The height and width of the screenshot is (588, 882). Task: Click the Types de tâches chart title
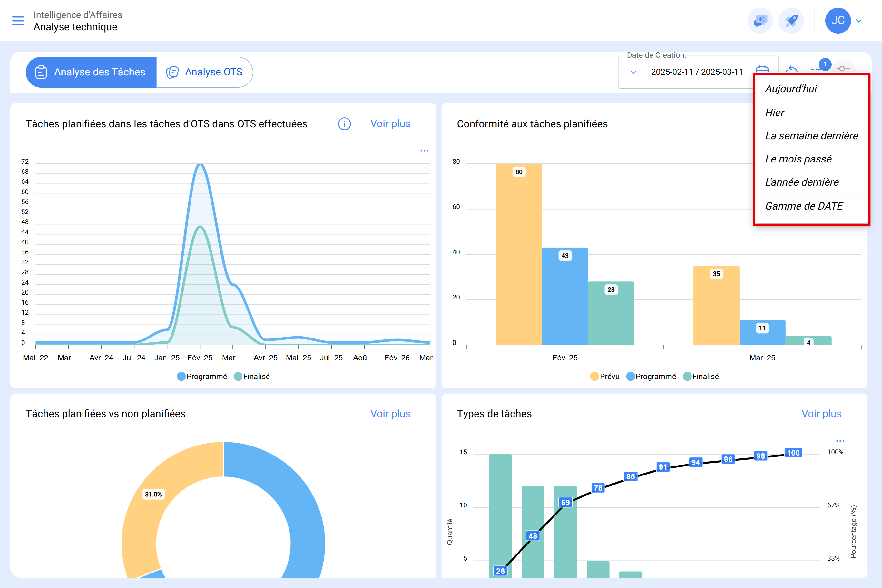494,414
